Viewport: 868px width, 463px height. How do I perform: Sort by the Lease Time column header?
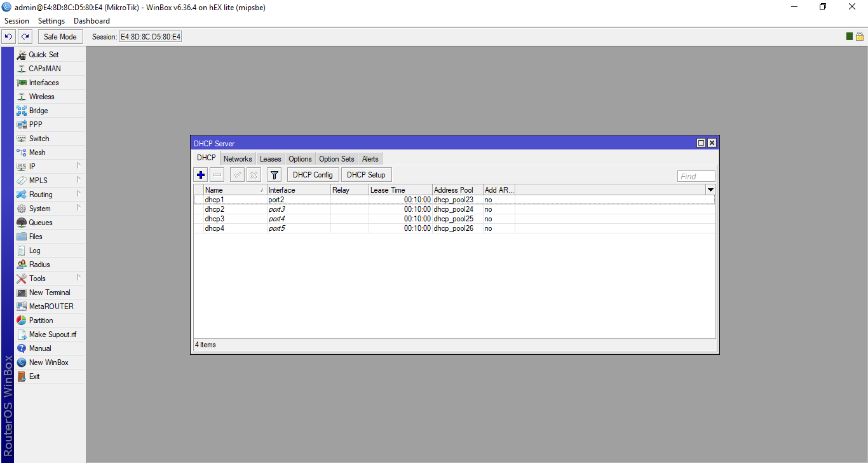pos(400,190)
